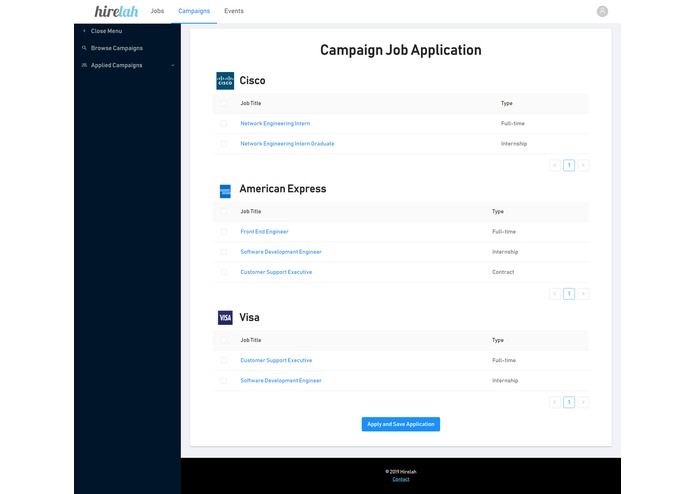The width and height of the screenshot is (695, 494).
Task: Click Apply and Save Application button
Action: click(401, 424)
